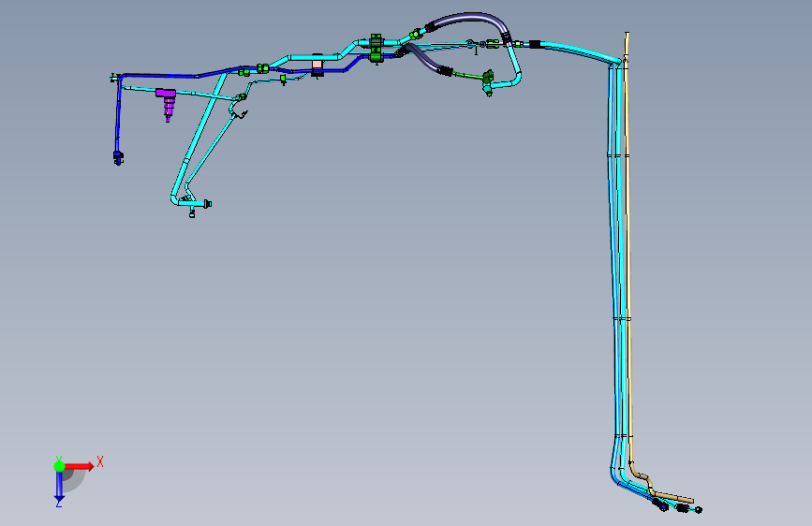This screenshot has height=526, width=812.
Task: Select the pink block on the pipe
Action: tap(317, 66)
